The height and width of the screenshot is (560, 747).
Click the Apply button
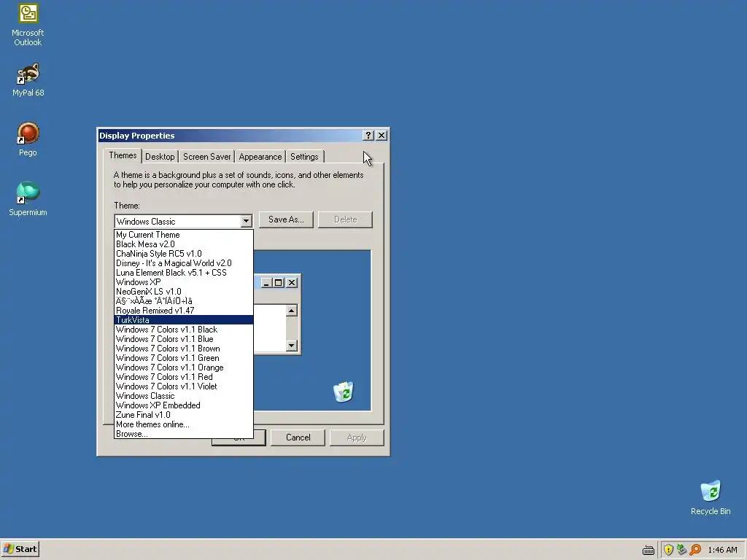356,437
